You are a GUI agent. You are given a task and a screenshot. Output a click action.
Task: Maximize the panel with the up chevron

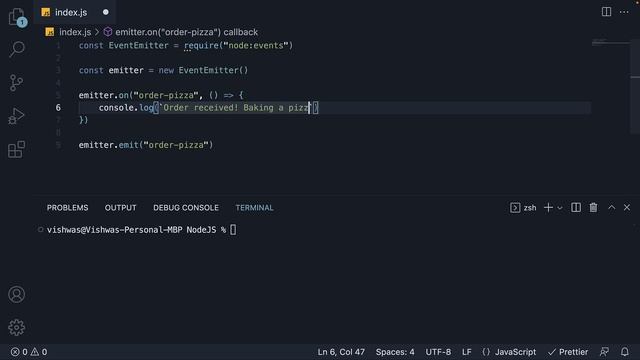point(611,207)
